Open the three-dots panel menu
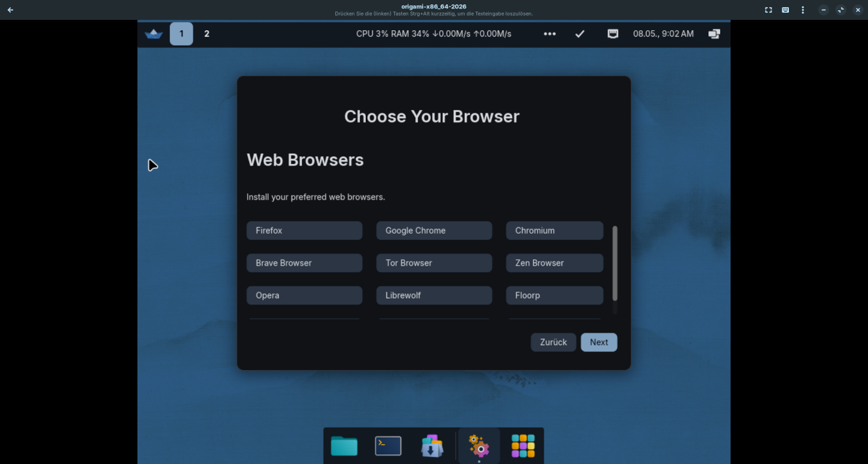The height and width of the screenshot is (464, 868). pyautogui.click(x=550, y=34)
